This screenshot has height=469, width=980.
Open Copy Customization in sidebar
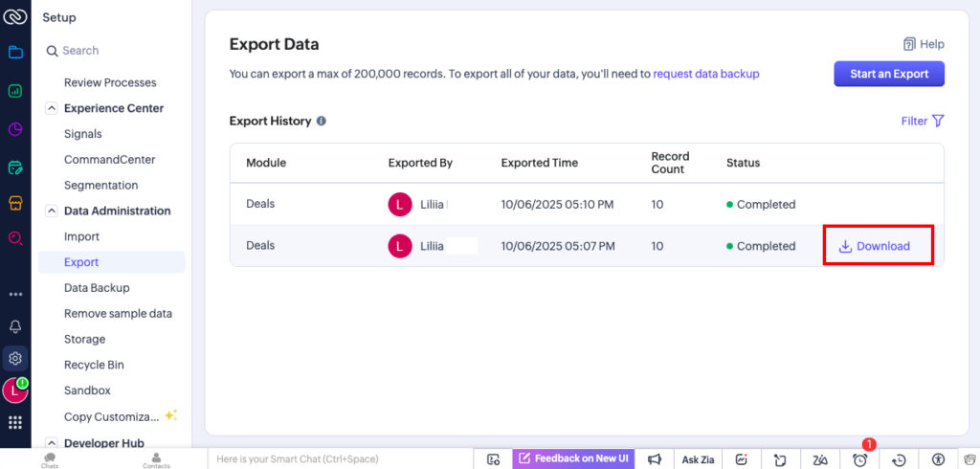click(112, 416)
